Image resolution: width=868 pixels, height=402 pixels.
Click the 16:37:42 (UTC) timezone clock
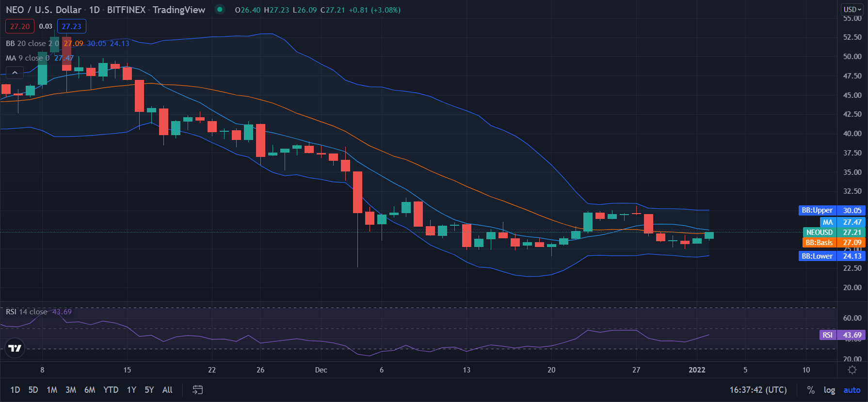[758, 390]
